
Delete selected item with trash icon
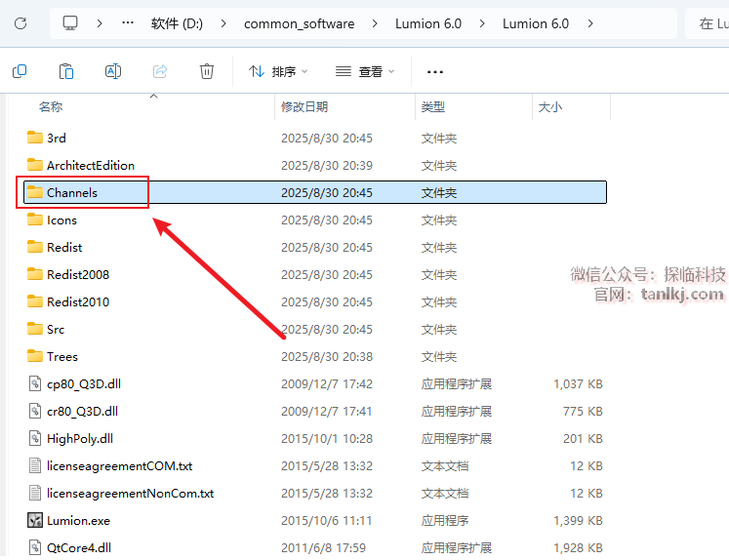pyautogui.click(x=207, y=71)
